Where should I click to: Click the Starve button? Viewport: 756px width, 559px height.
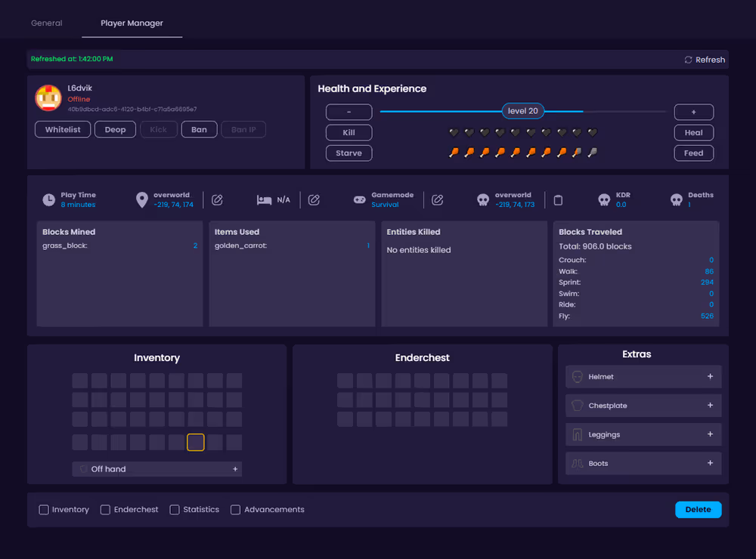pyautogui.click(x=349, y=153)
